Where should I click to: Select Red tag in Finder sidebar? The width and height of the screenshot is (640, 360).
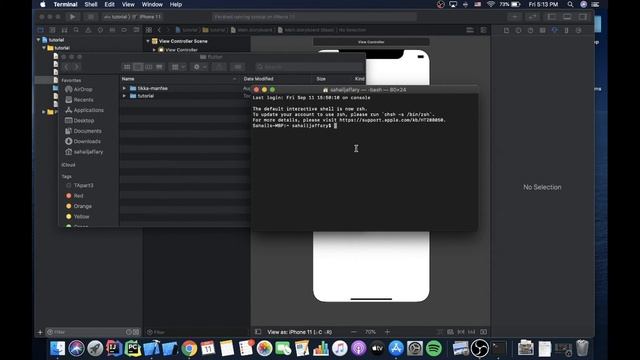coord(78,196)
